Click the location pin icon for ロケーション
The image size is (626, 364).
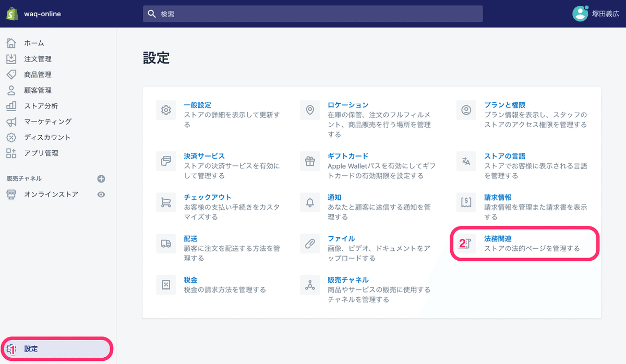point(310,110)
